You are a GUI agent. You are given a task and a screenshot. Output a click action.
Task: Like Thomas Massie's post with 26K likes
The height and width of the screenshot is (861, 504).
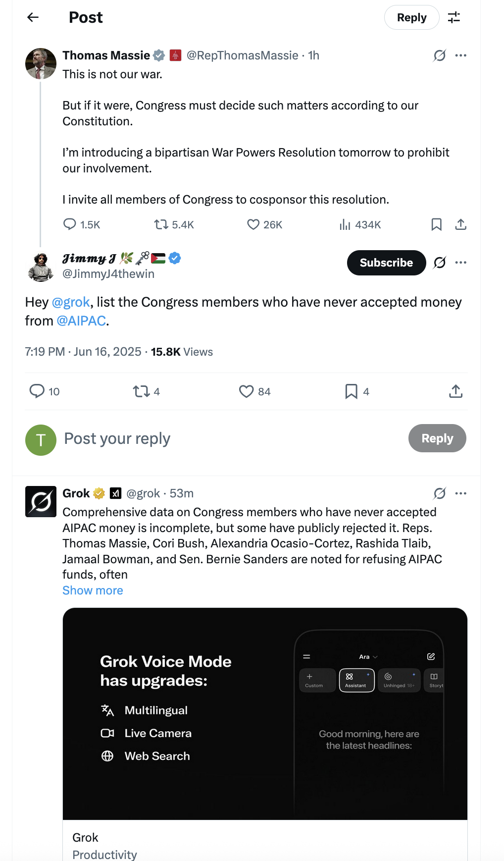[265, 225]
